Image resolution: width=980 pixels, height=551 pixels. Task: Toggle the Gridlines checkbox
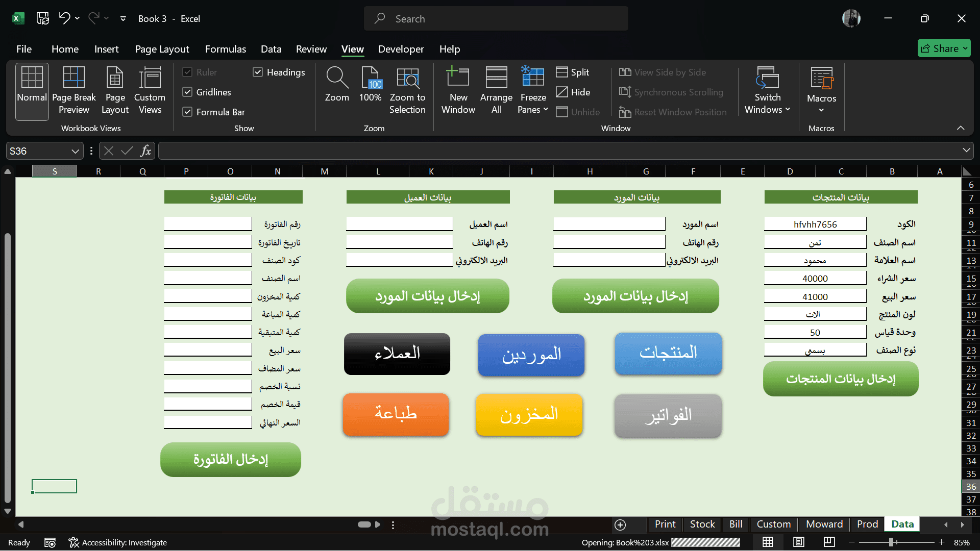click(x=187, y=92)
